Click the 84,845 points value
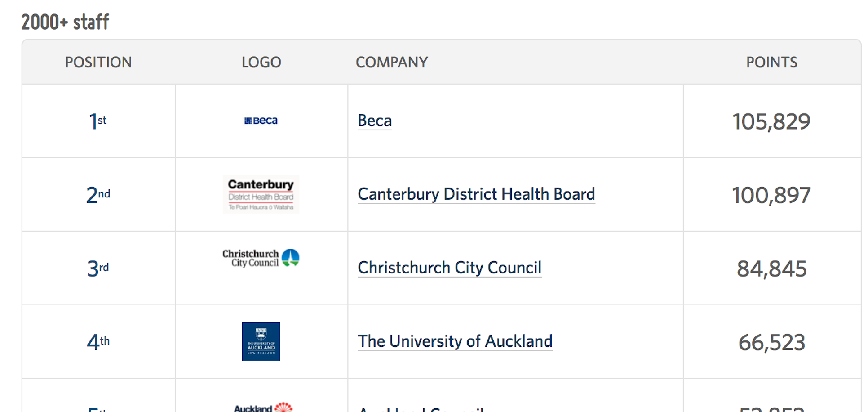This screenshot has height=412, width=868. 771,269
